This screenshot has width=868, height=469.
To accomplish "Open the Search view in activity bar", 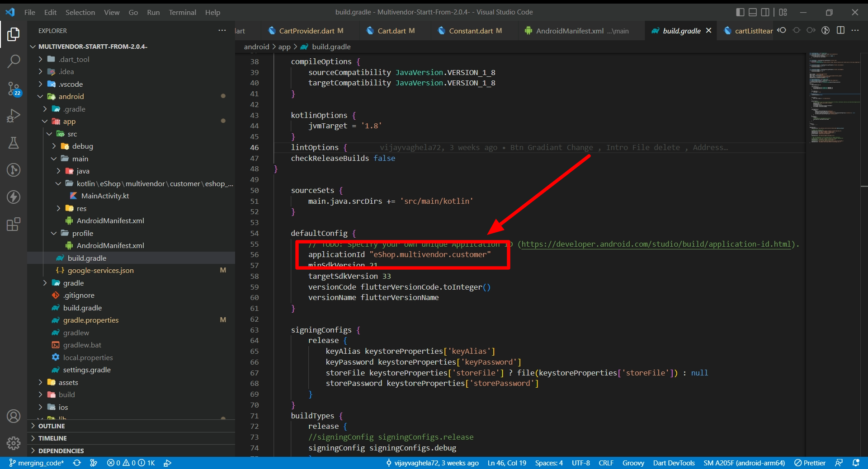I will click(14, 61).
